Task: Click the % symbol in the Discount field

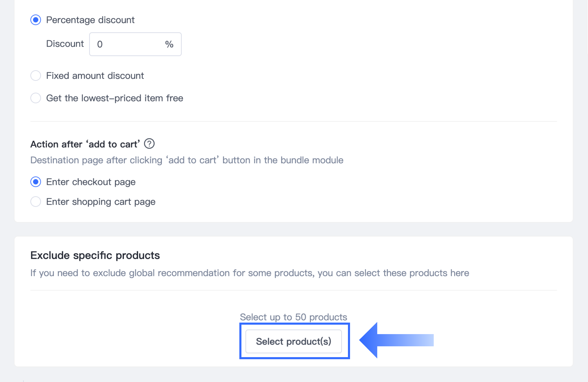Action: (169, 44)
